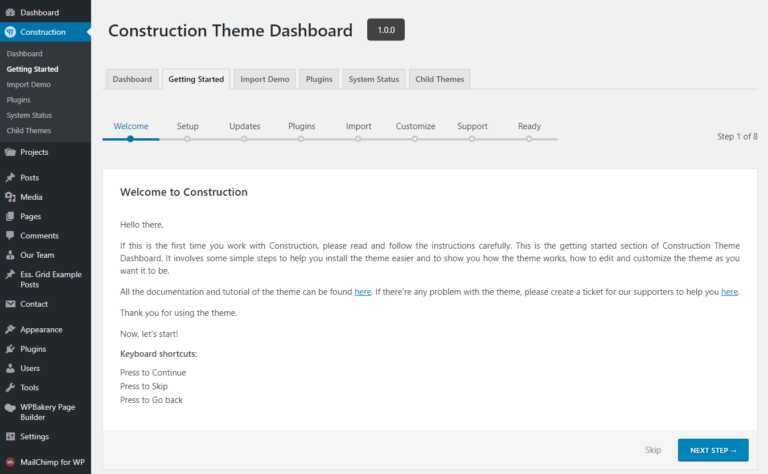Screen dimensions: 768x474
Task: Click the Pages icon in sidebar
Action: 10,216
